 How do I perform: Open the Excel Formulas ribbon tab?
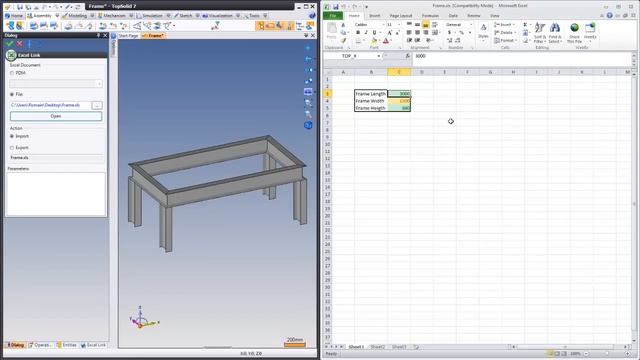(x=430, y=16)
